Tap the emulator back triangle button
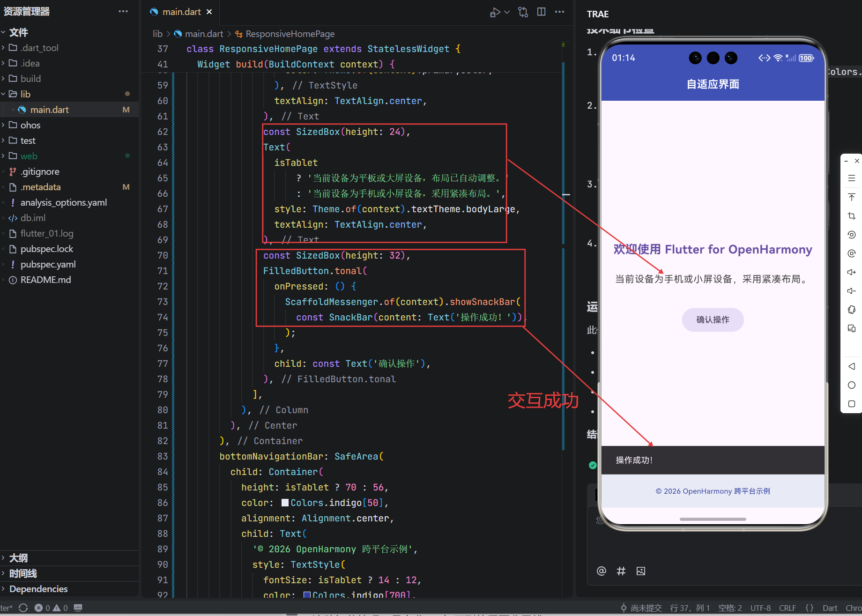The height and width of the screenshot is (616, 862). 852,366
